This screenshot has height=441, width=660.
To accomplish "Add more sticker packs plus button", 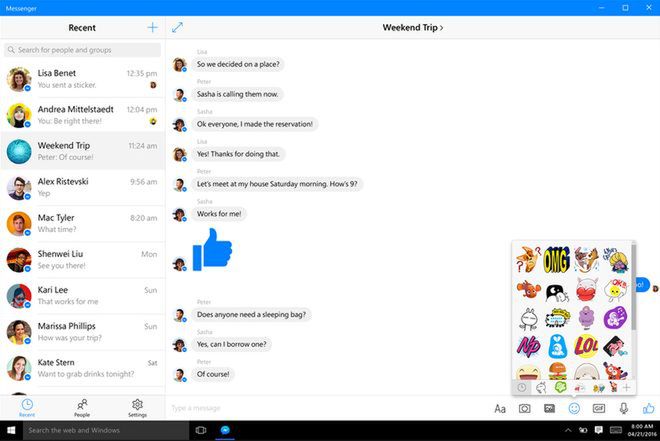I will click(627, 387).
